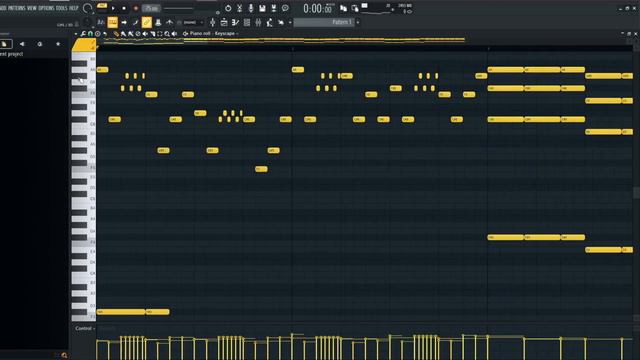Click the song time display
The height and width of the screenshot is (360, 640).
[x=318, y=8]
